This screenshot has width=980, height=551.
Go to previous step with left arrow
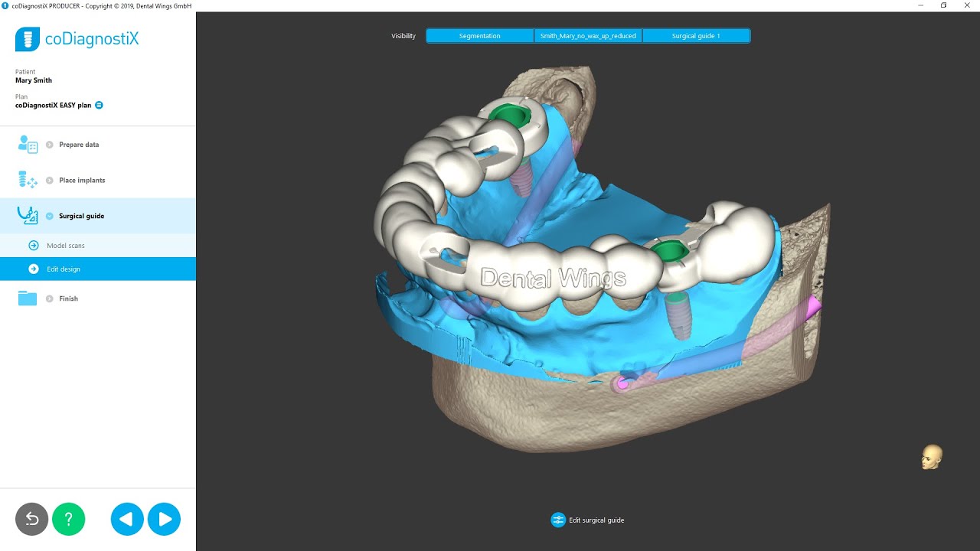127,520
